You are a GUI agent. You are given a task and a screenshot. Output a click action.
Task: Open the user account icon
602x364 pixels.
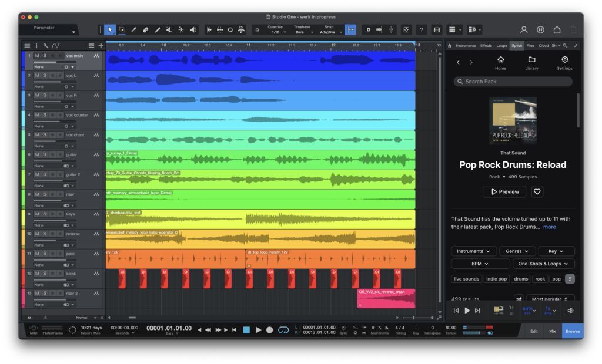coord(524,30)
